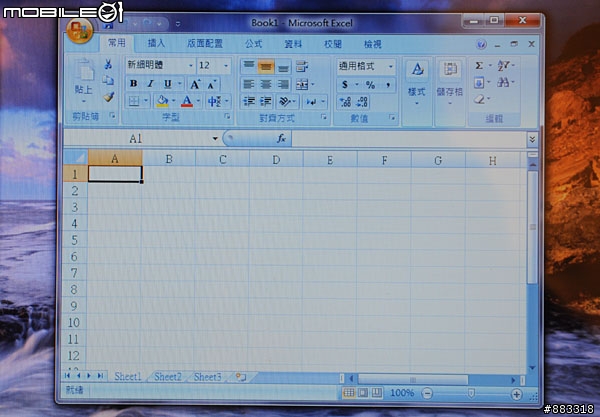Open the 新細明體 font name dropdown
The width and height of the screenshot is (600, 417).
pyautogui.click(x=190, y=66)
